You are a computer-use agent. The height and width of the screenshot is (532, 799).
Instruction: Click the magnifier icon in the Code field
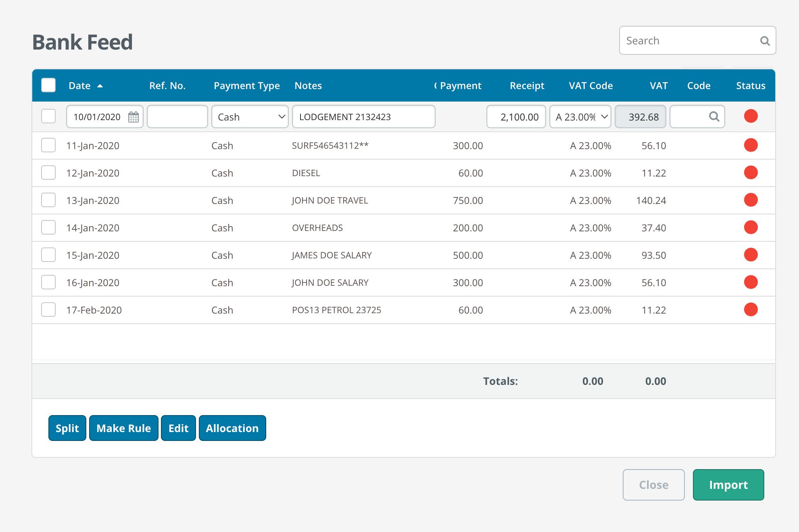click(x=714, y=116)
